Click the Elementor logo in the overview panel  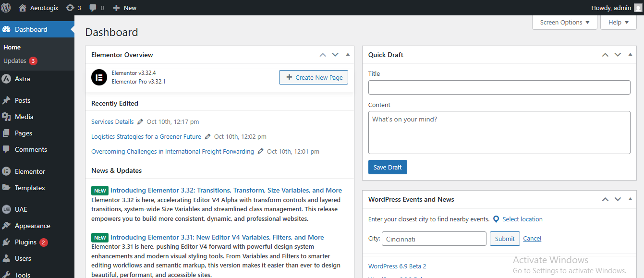coord(99,78)
